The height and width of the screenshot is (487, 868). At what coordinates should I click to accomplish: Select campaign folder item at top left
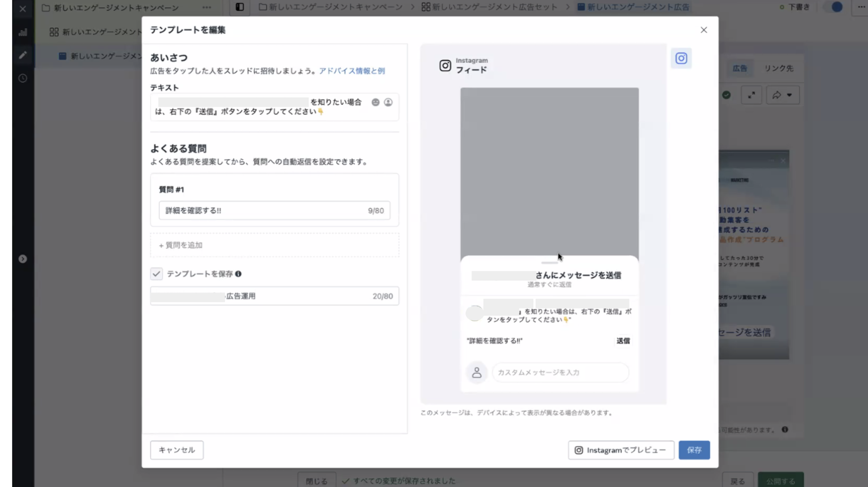tap(111, 8)
